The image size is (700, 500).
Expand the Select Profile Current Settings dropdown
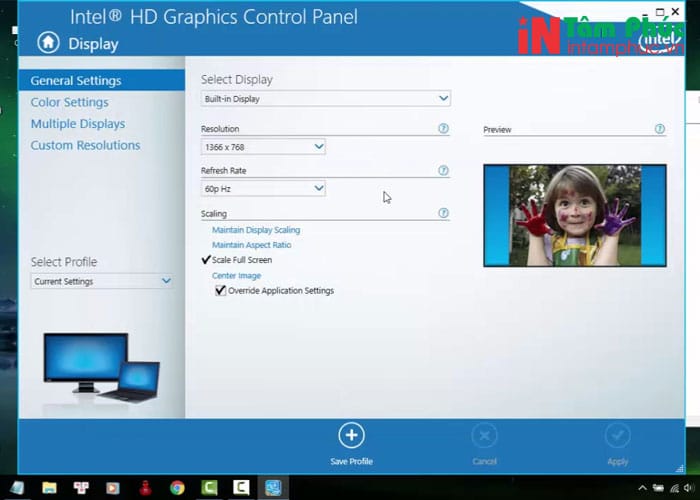[102, 281]
